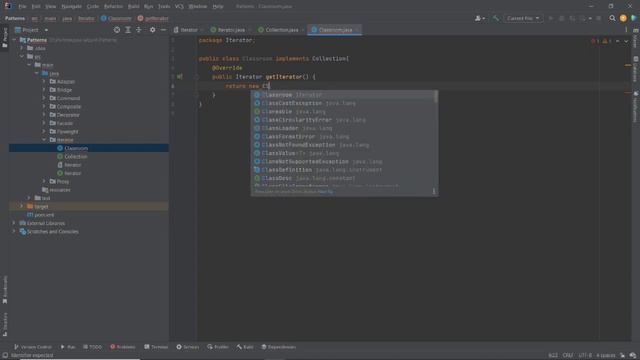Viewport: 640px width, 360px height.
Task: Select Classroom completion suggestion
Action: point(344,95)
